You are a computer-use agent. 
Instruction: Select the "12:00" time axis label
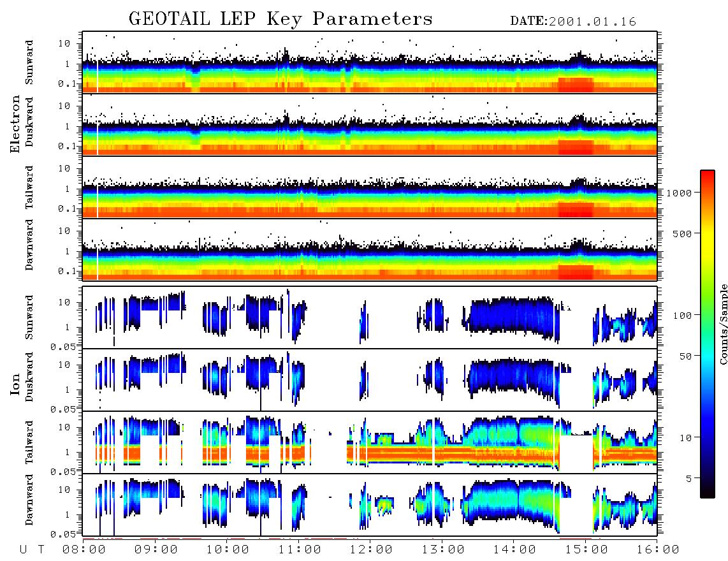tap(371, 550)
